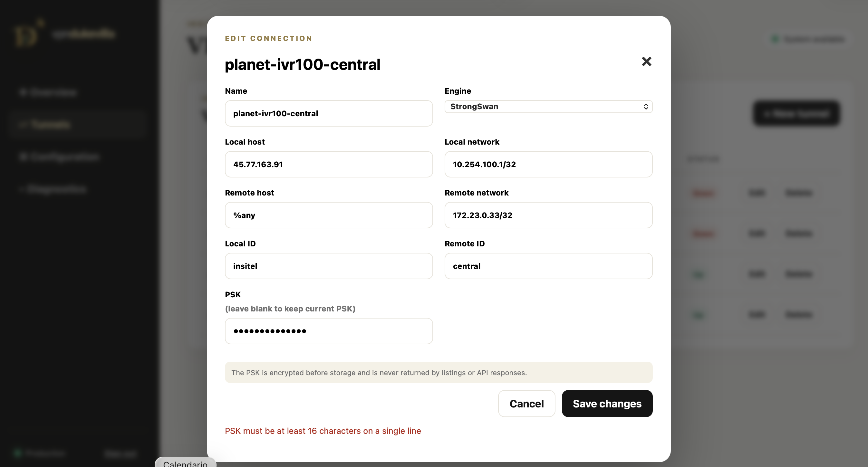868x467 pixels.
Task: Click the masked PSK password field
Action: click(329, 331)
